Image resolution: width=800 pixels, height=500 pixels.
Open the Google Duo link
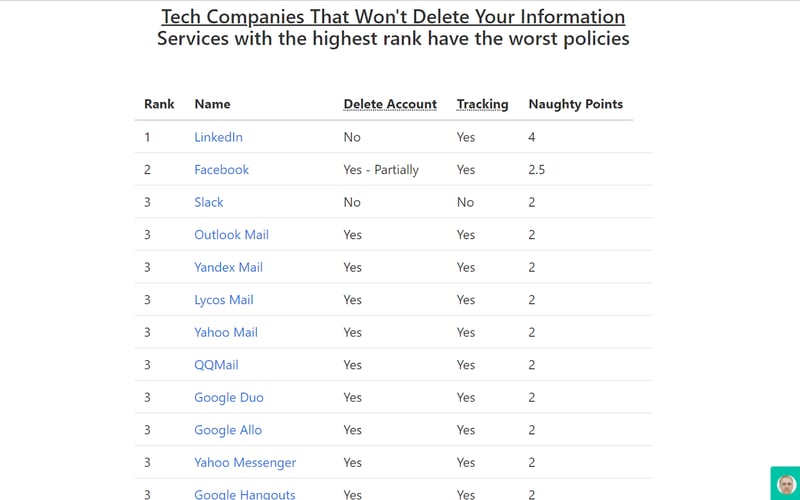point(229,397)
